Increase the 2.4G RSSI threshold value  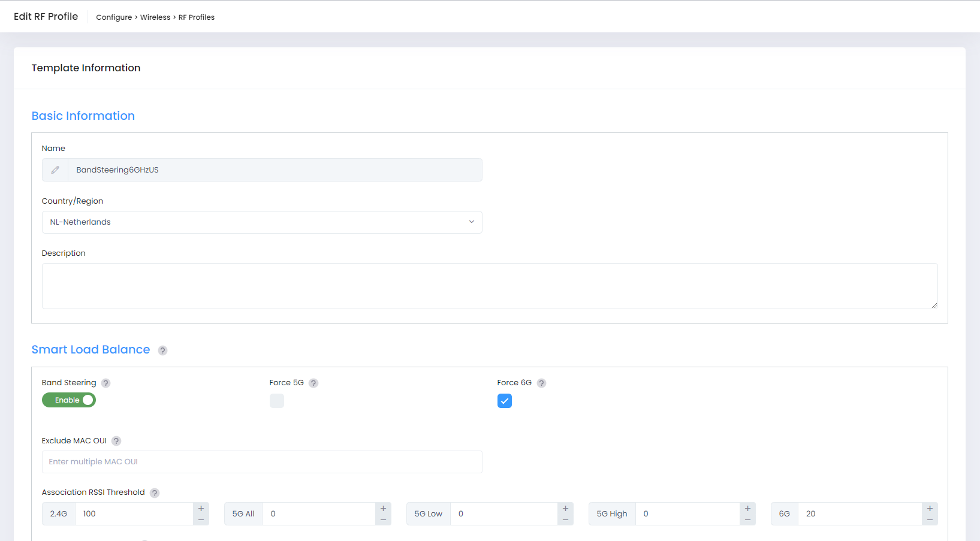[x=201, y=509]
